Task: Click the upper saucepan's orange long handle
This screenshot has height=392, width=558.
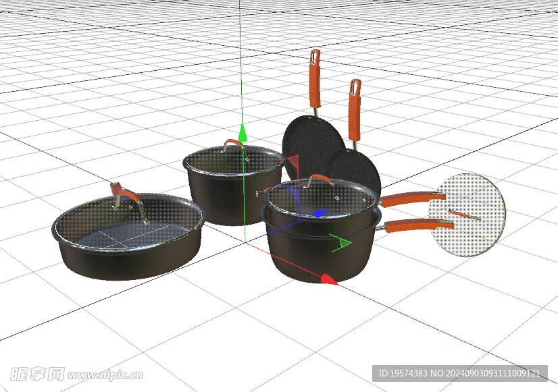Action: click(x=412, y=198)
